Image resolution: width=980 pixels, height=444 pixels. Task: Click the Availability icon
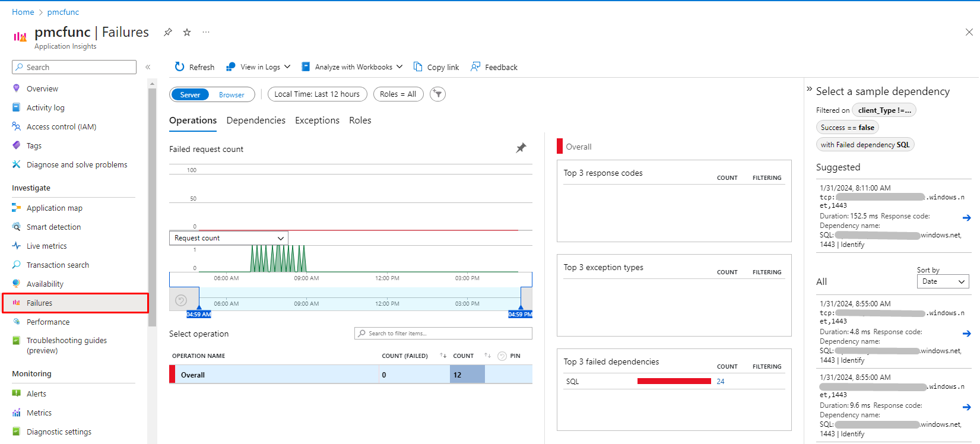click(17, 284)
